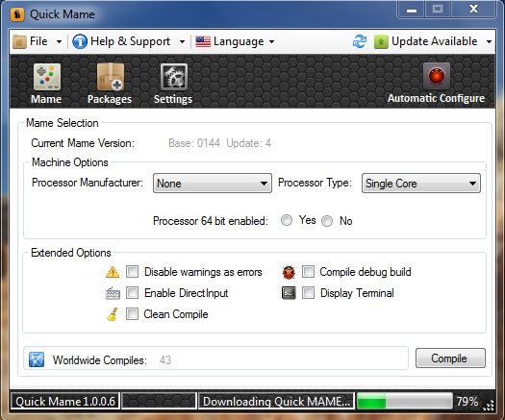Expand the File menu arrow
Viewport: 505px width, 420px height.
tap(60, 42)
